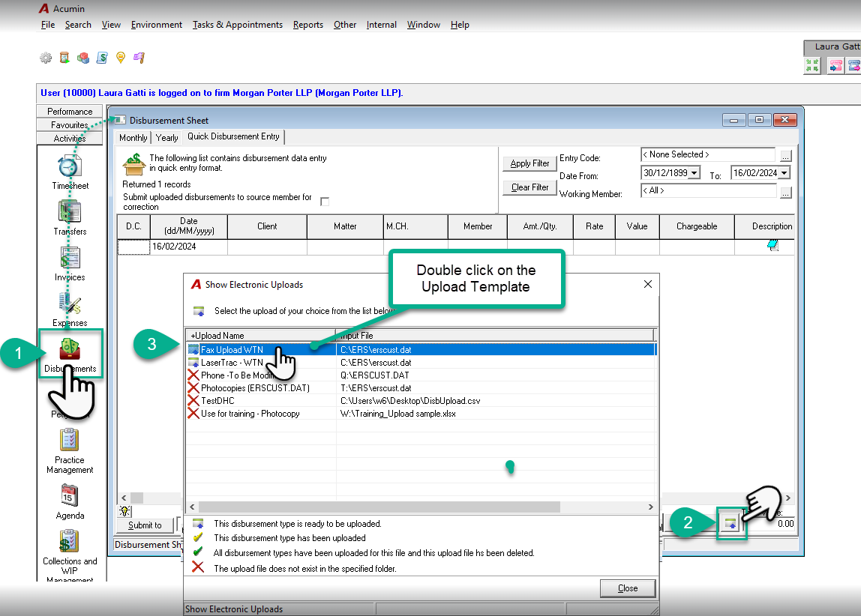Select the Use for training - Photocopy row
The height and width of the screenshot is (616, 861).
[421, 414]
